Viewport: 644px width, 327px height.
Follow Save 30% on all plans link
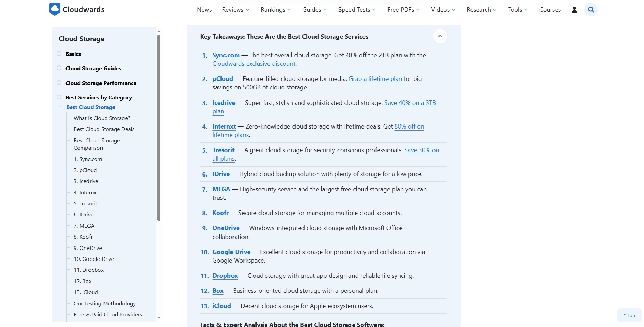pyautogui.click(x=421, y=150)
